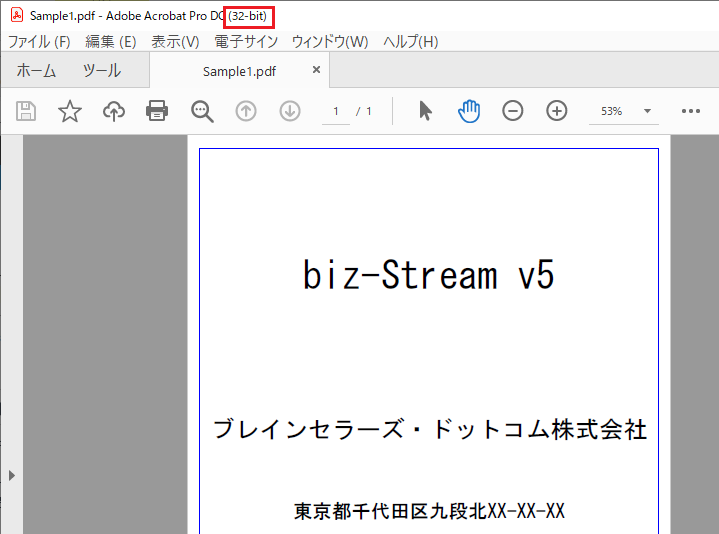The image size is (719, 534).
Task: Open the ウィンドウ(W) menu
Action: pos(330,42)
